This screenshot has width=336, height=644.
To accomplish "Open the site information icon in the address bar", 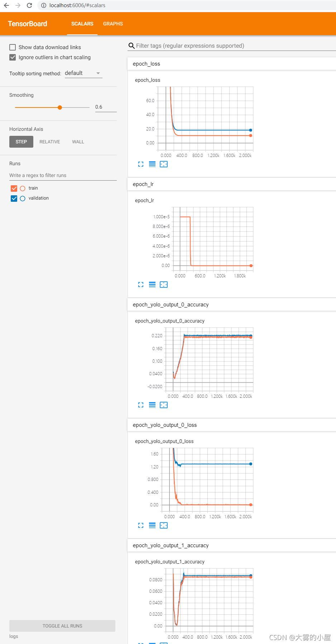I will pyautogui.click(x=44, y=5).
